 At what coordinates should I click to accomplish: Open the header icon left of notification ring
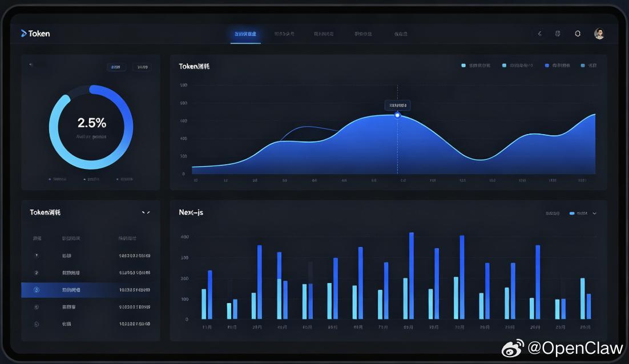[x=558, y=34]
